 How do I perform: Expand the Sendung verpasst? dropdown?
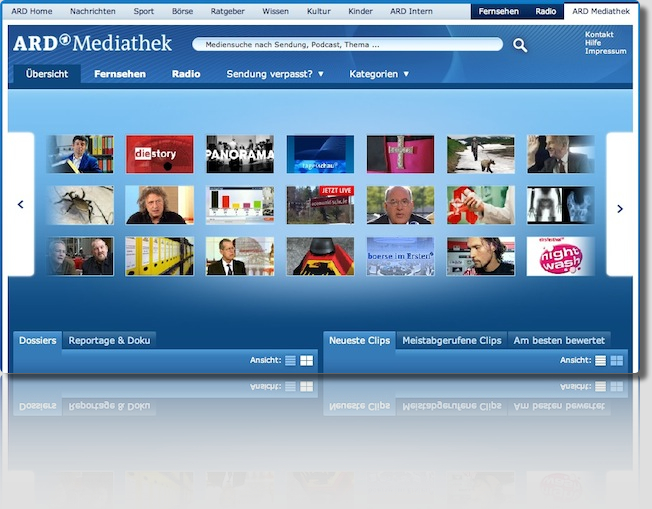[x=275, y=74]
